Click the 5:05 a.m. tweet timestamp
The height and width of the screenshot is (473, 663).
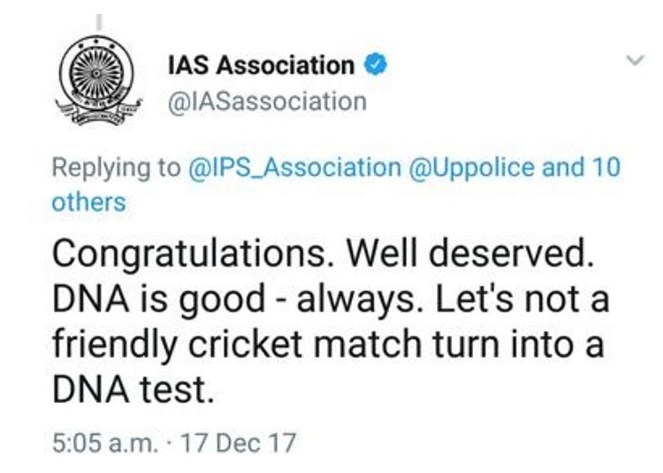pos(104,443)
